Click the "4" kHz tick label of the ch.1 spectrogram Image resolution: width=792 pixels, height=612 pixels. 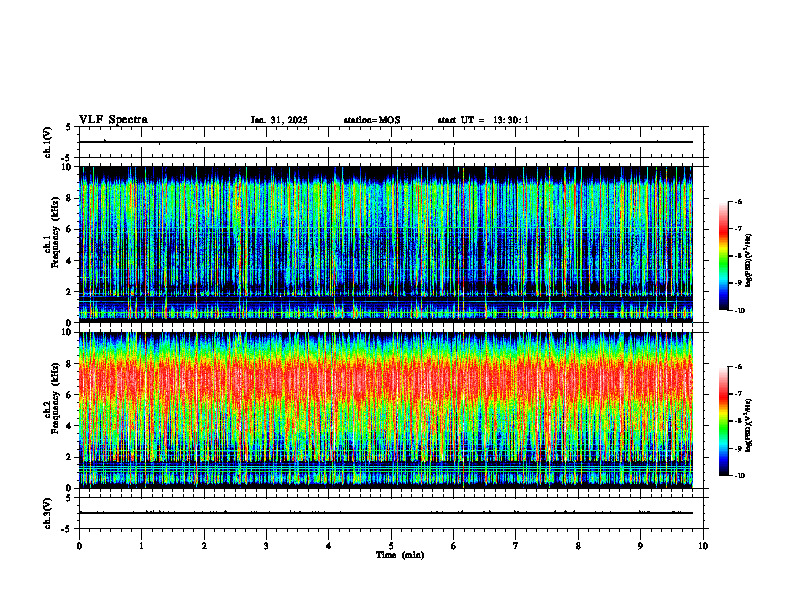tap(69, 261)
